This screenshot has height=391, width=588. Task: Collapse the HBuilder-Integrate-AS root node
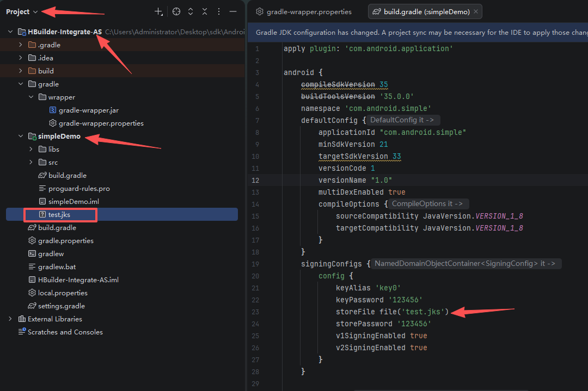point(10,32)
